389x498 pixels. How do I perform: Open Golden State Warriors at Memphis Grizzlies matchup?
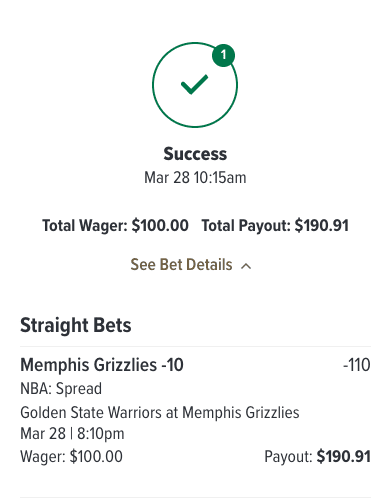[x=160, y=413]
